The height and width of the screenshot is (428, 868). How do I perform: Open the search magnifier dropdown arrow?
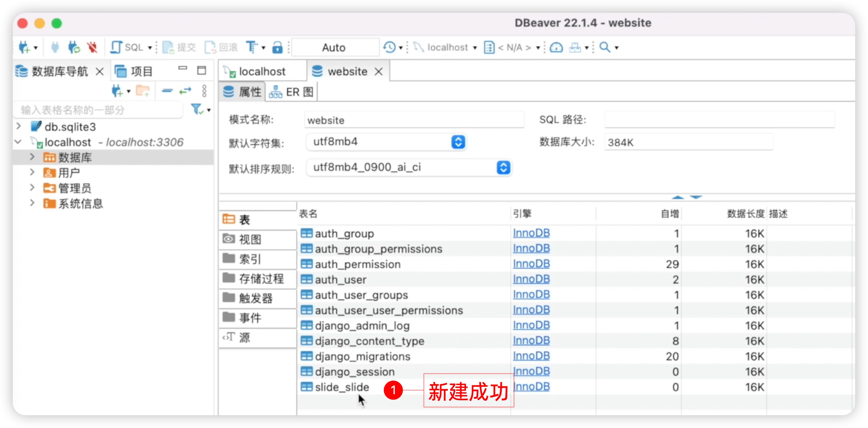click(617, 48)
